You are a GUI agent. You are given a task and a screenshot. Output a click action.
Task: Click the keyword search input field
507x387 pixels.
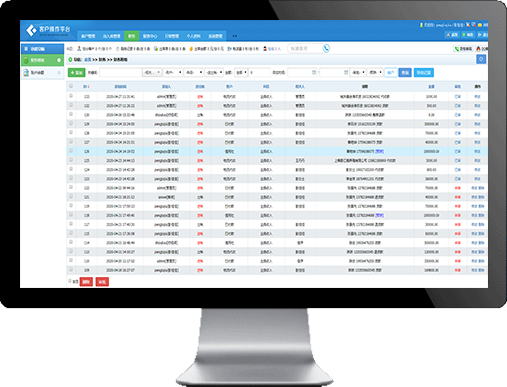[120, 72]
